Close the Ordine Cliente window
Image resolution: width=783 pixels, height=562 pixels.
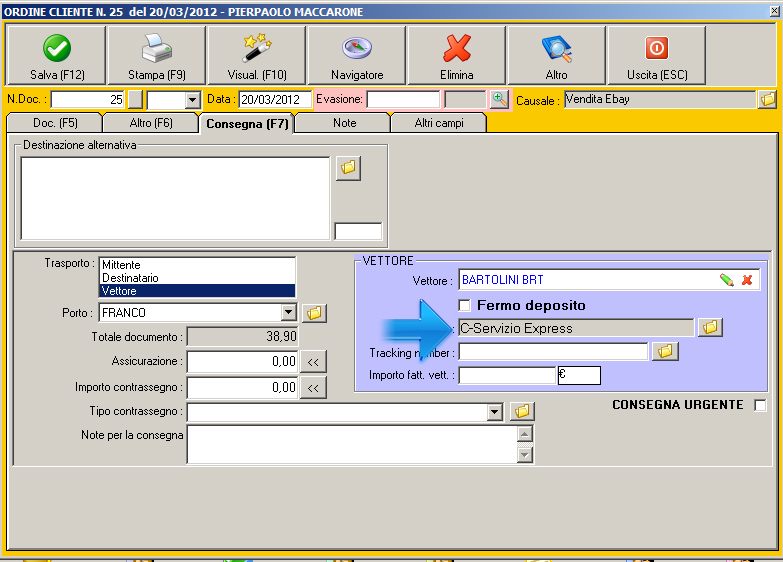pyautogui.click(x=774, y=11)
